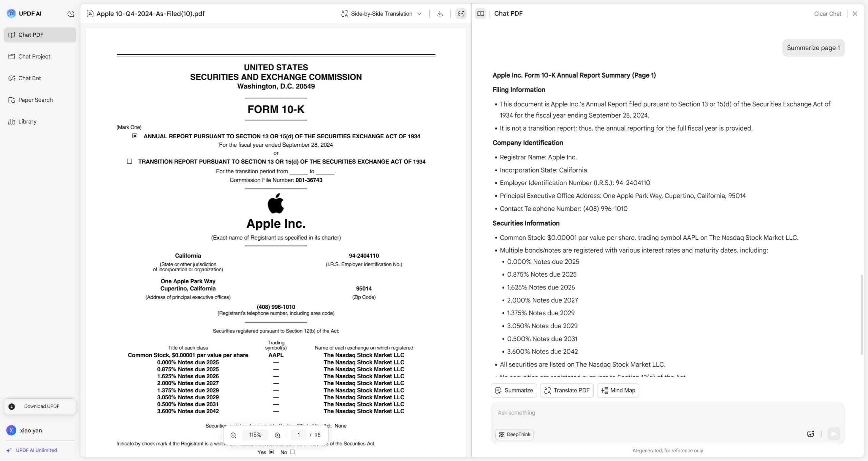This screenshot has height=461, width=868.
Task: Click the Chat PDF sidebar icon
Action: 12,35
